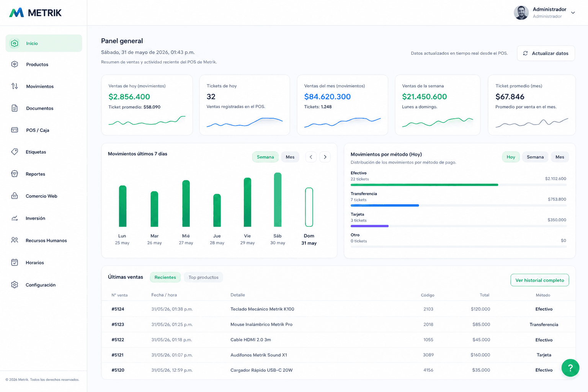This screenshot has height=392, width=588.
Task: Click sale number #5122
Action: [118, 340]
